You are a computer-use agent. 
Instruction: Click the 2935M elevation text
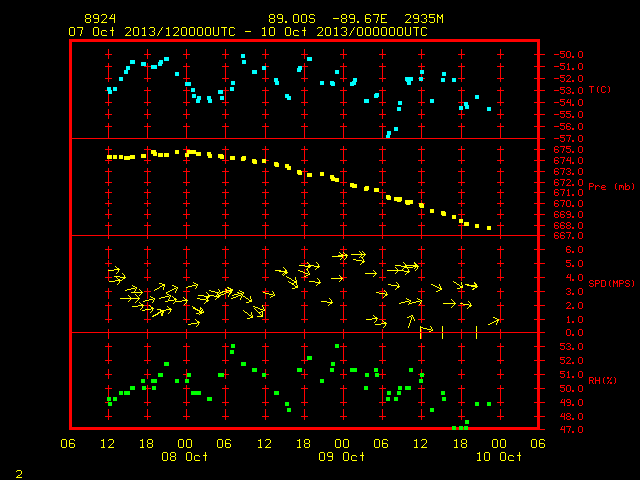(424, 19)
